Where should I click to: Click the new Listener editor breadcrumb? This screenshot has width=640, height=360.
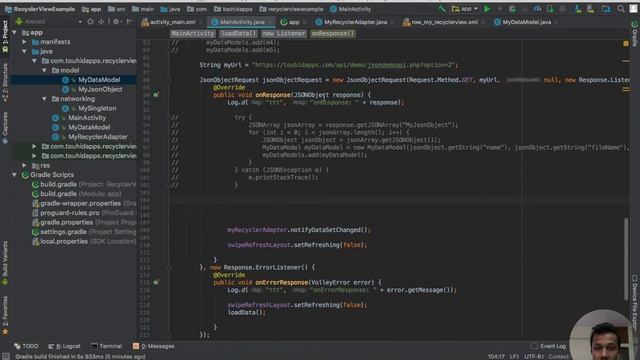tap(284, 33)
